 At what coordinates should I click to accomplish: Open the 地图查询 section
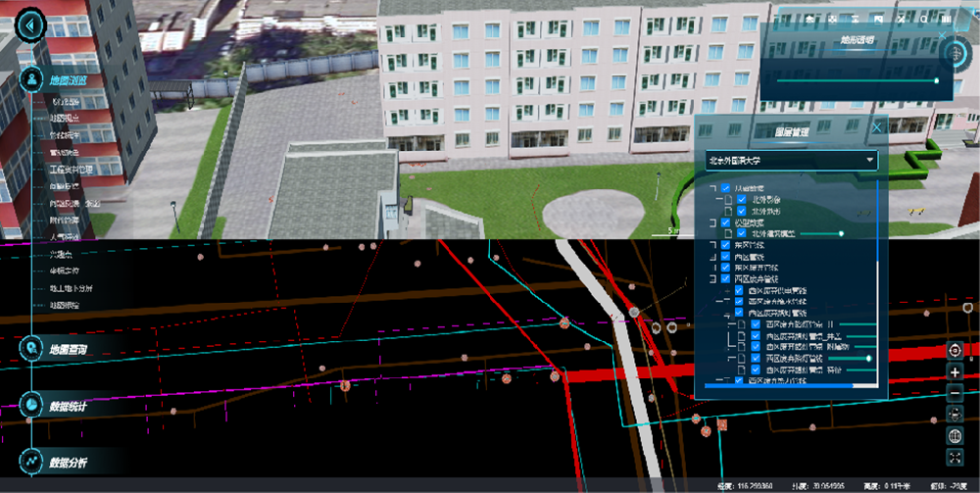click(69, 349)
